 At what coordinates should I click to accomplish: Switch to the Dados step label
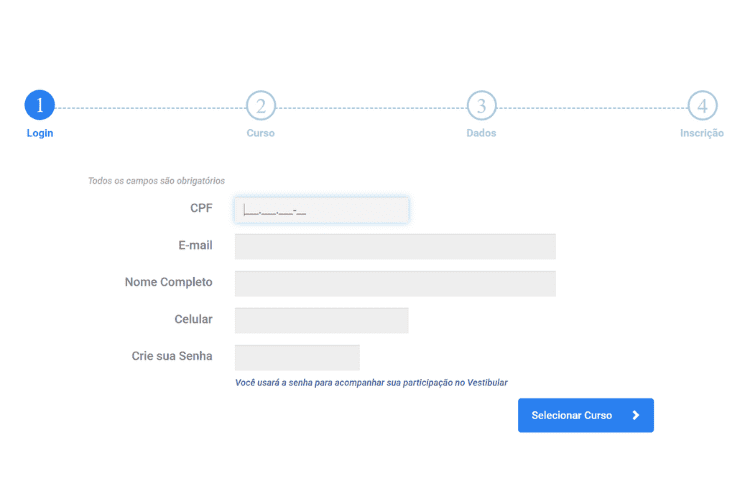pos(481,133)
